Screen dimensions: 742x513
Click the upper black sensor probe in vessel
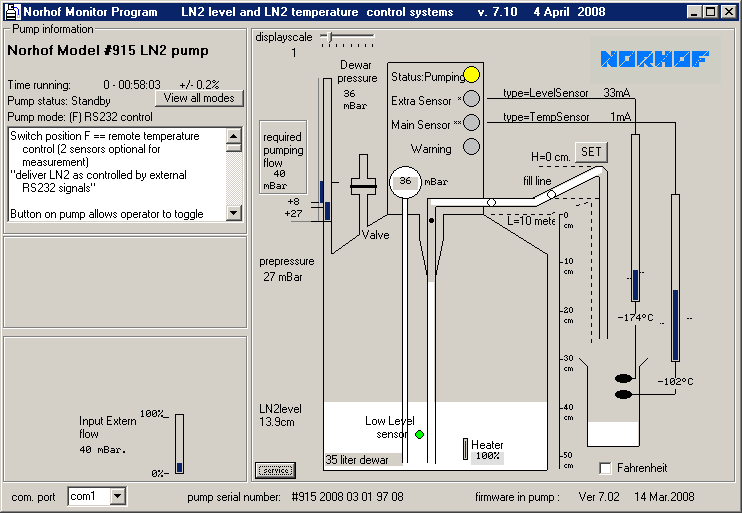[623, 378]
